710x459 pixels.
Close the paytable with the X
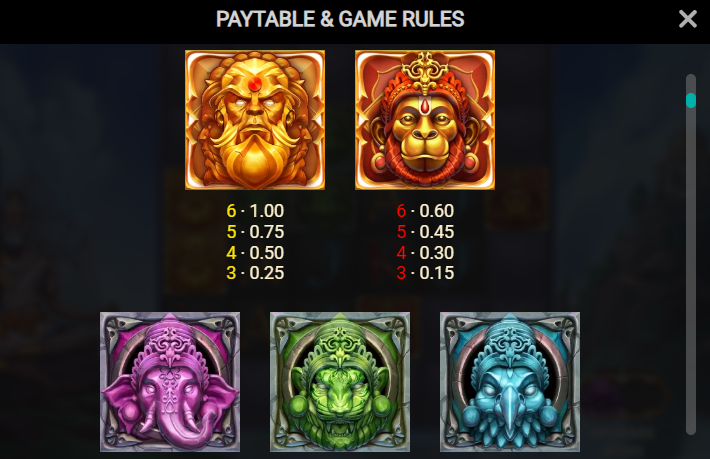[x=688, y=19]
